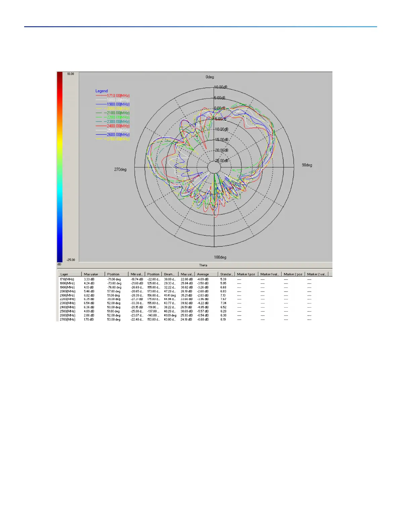Click the white 2500.00(MHz) legend entry
411x532 pixels.
click(113, 130)
